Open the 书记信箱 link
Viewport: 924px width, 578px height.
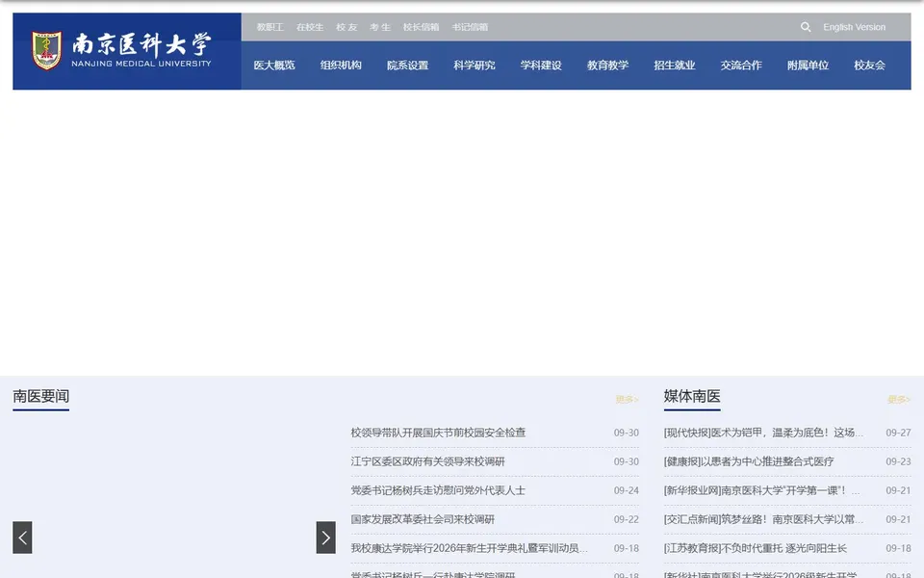pyautogui.click(x=470, y=27)
